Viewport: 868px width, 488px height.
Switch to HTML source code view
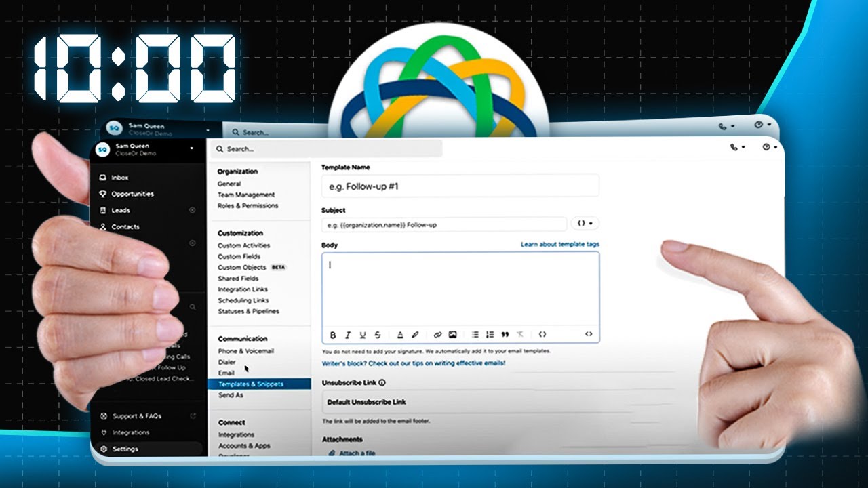[x=589, y=335]
